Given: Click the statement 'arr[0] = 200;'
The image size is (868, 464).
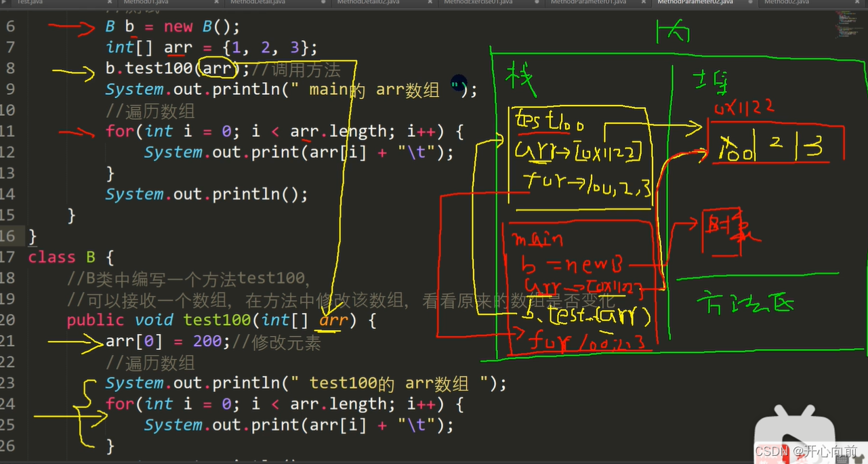Looking at the screenshot, I should (168, 342).
